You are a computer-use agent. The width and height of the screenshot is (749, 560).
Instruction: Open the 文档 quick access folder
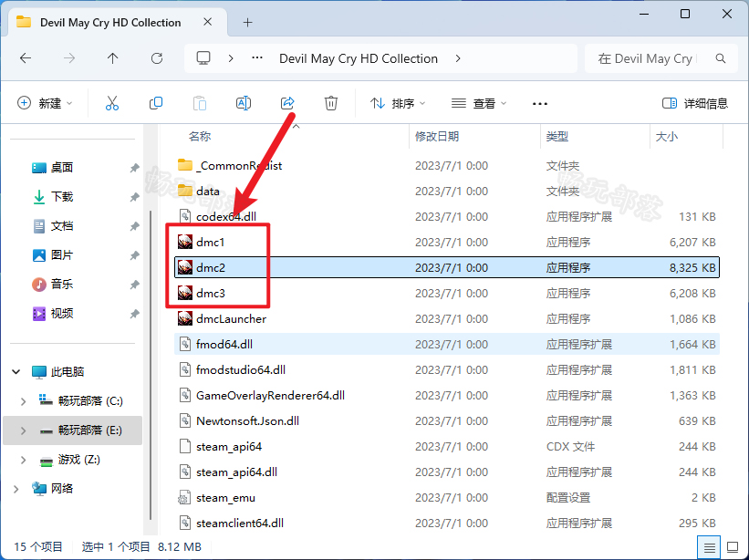[x=62, y=225]
